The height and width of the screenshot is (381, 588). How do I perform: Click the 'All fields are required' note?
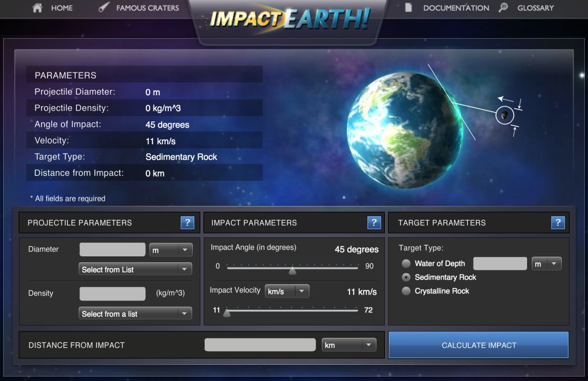click(70, 198)
